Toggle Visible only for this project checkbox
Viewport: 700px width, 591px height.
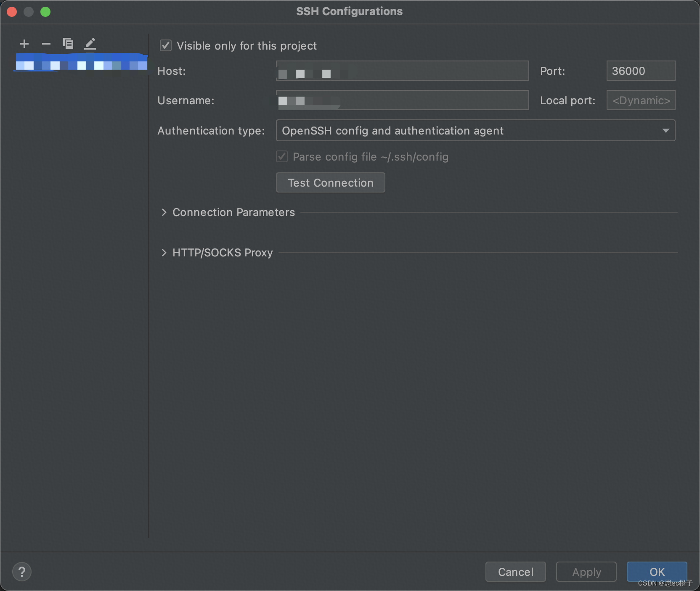(x=166, y=45)
